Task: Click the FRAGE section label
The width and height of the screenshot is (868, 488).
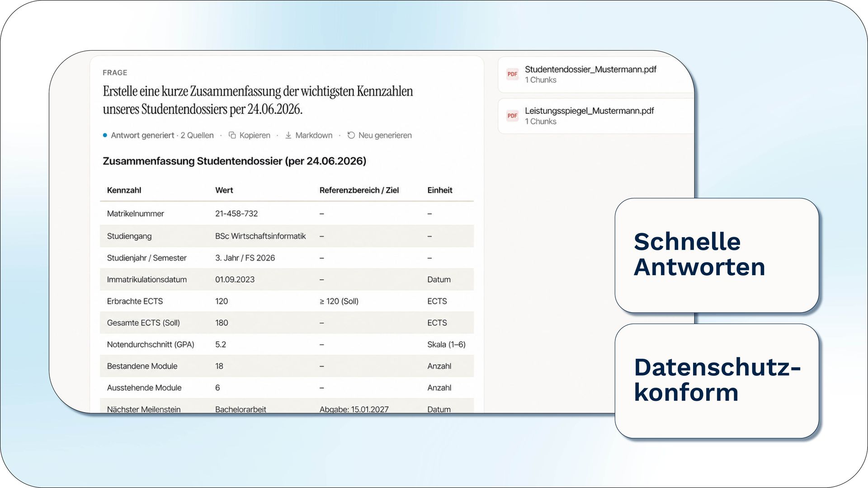Action: 115,73
